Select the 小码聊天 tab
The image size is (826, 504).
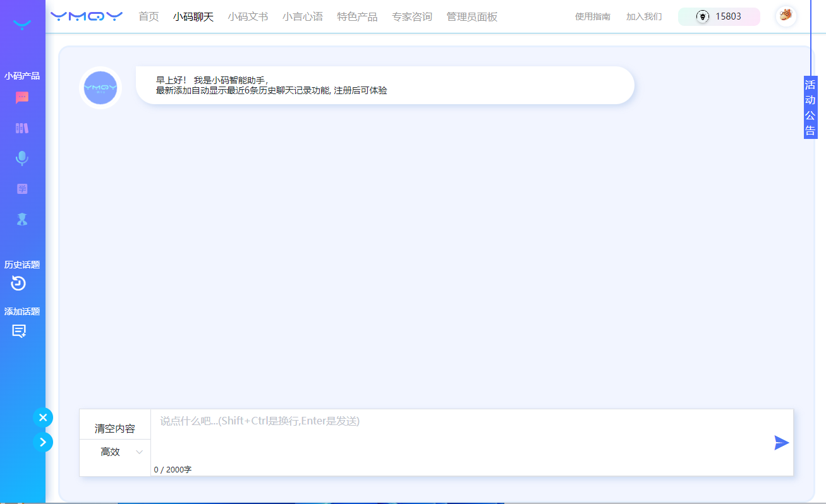coord(193,16)
